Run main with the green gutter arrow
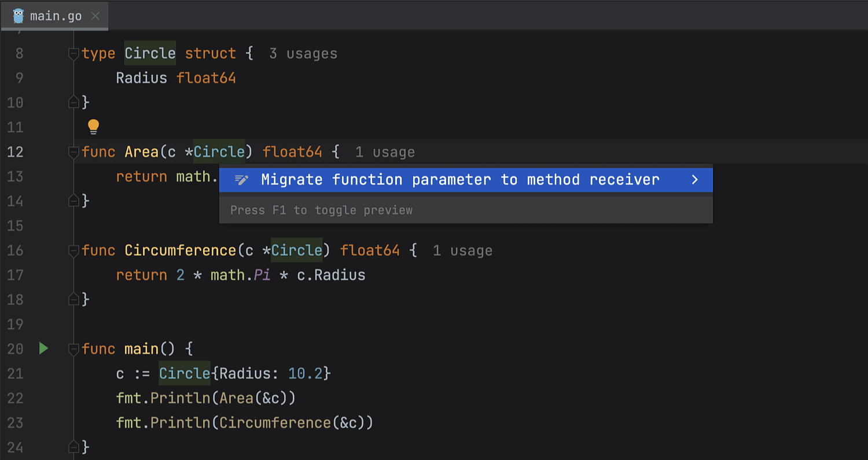Screen dimensions: 868x460 43,348
